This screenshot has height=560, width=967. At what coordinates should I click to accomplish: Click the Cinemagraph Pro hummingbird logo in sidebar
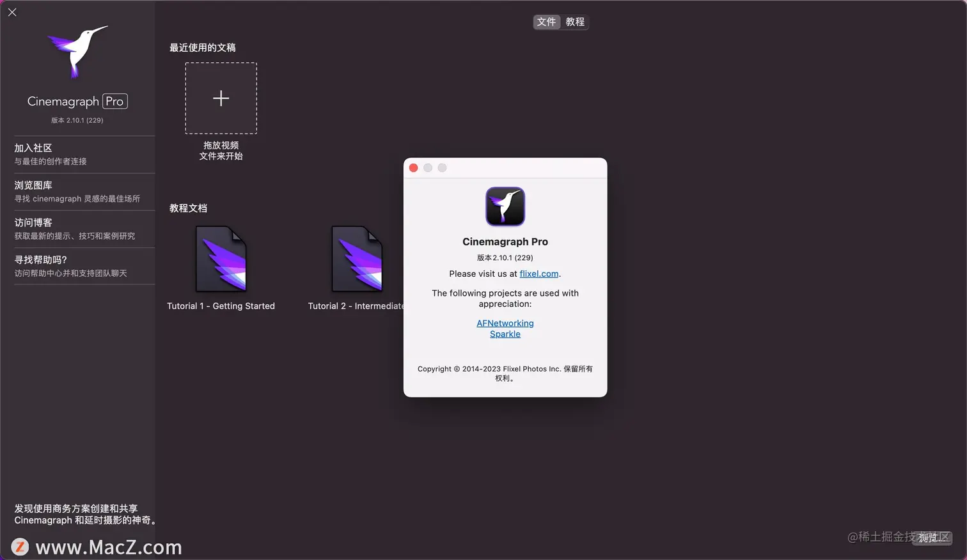click(x=77, y=52)
